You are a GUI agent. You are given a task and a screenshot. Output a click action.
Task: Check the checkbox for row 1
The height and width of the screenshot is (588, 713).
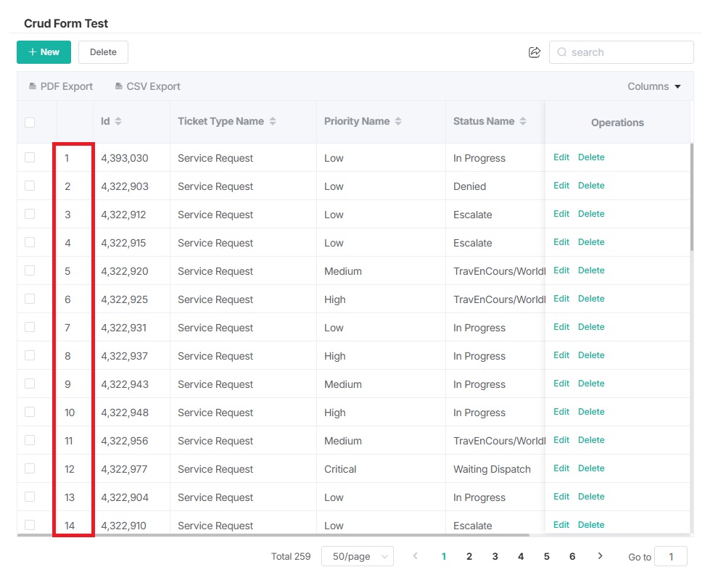(30, 157)
